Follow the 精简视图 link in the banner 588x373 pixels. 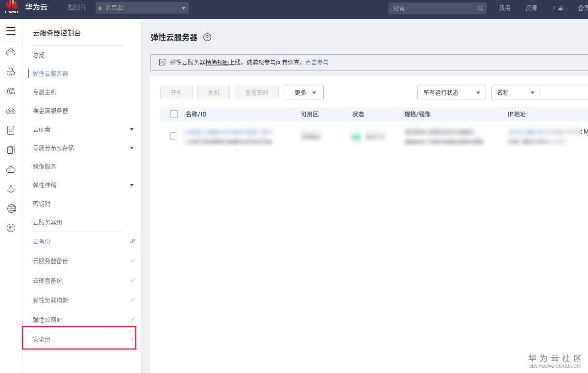point(217,62)
